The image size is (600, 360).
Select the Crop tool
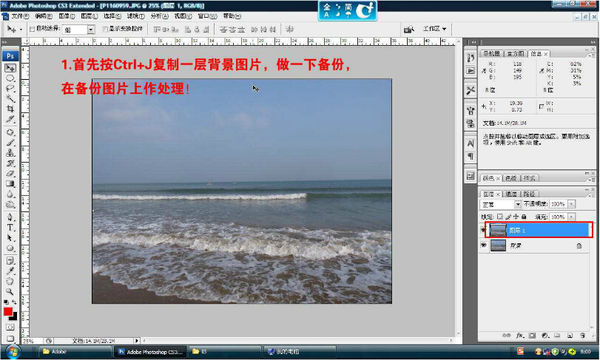10,109
